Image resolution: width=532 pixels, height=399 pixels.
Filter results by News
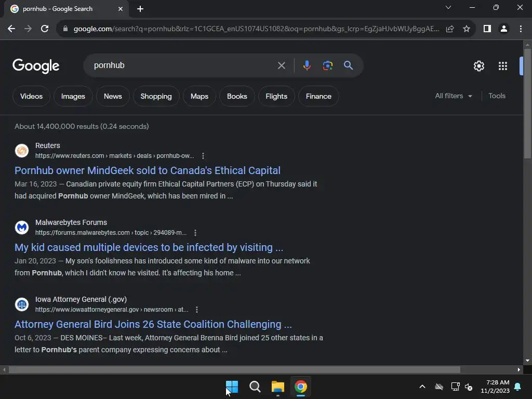coord(113,96)
